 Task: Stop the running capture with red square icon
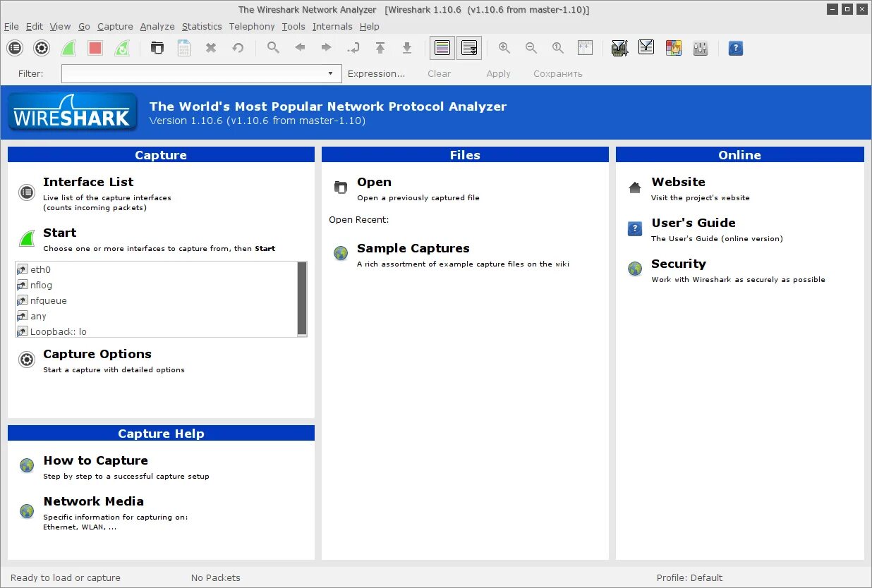pyautogui.click(x=95, y=48)
